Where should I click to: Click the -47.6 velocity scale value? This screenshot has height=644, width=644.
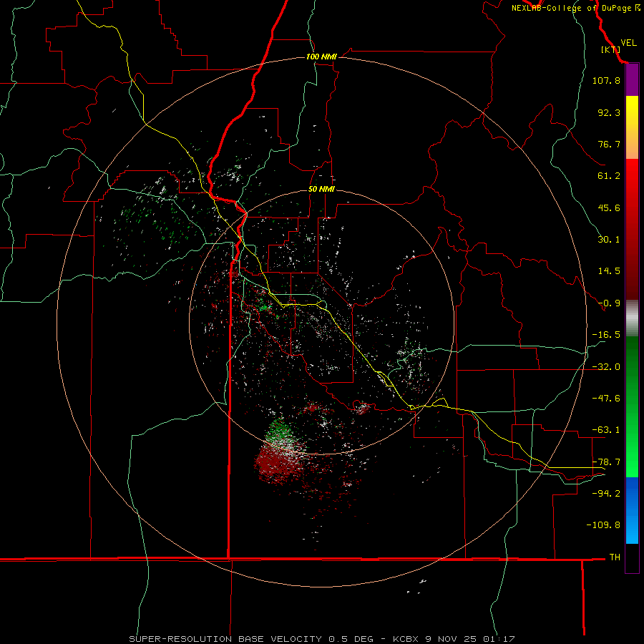click(x=606, y=399)
